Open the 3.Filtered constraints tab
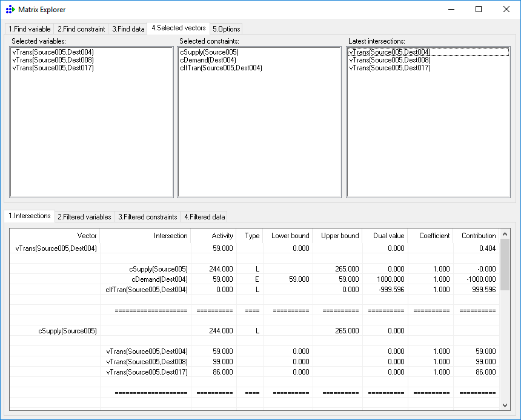 (147, 217)
